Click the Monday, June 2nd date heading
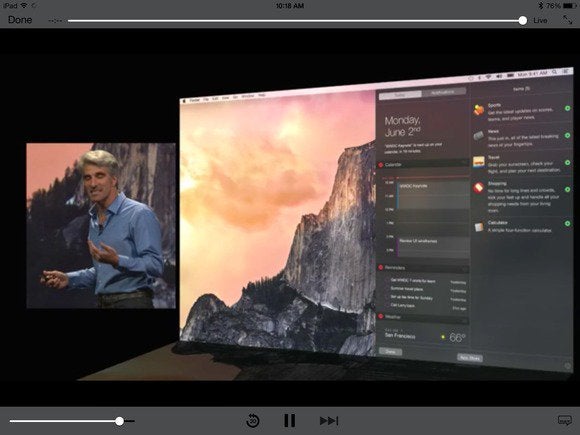Image resolution: width=580 pixels, height=435 pixels. [x=402, y=127]
